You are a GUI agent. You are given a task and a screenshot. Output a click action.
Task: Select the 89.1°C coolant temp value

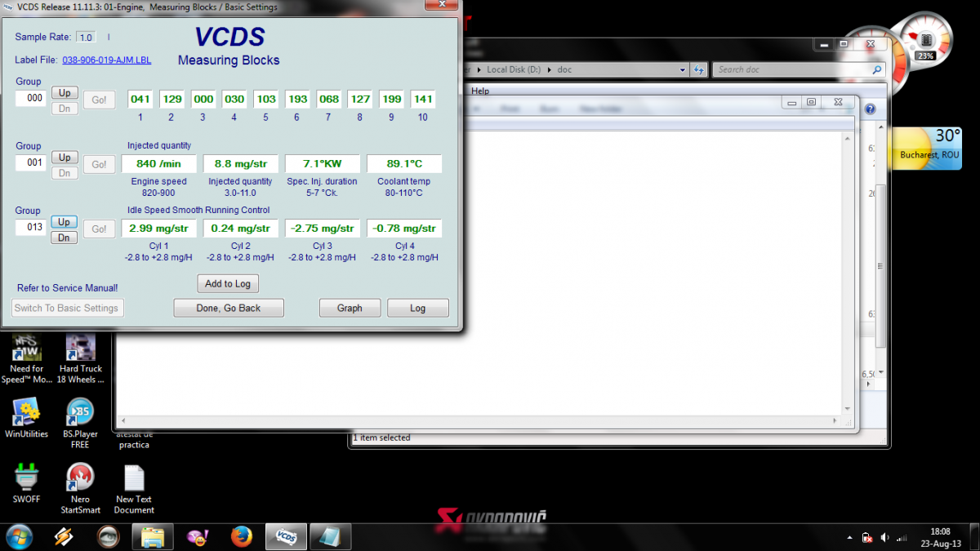[x=404, y=164]
